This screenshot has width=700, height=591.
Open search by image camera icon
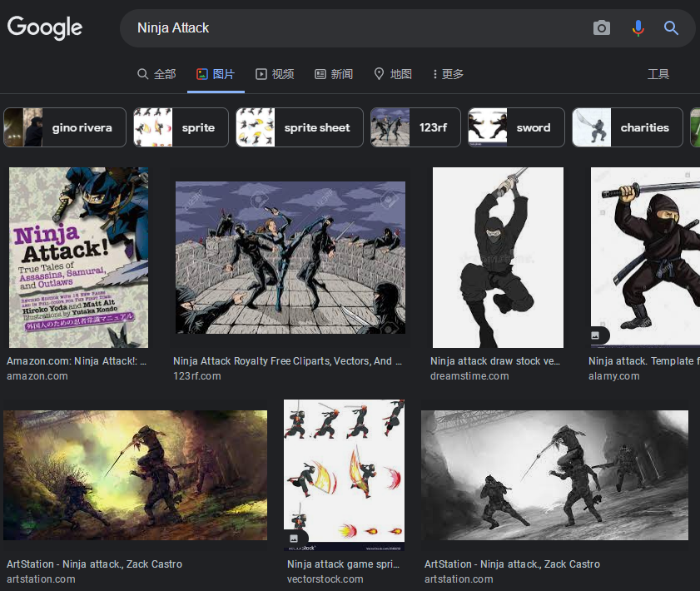tap(602, 28)
